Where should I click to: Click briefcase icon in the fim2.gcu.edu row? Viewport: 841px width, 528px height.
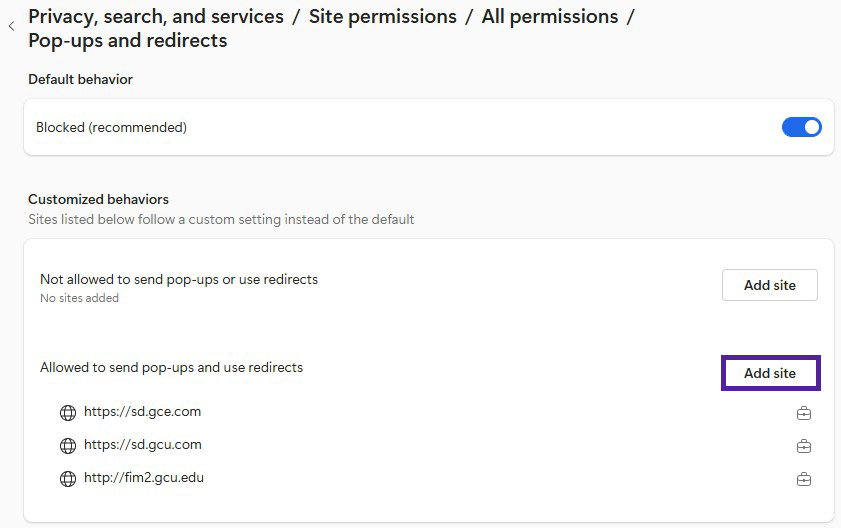coord(803,479)
